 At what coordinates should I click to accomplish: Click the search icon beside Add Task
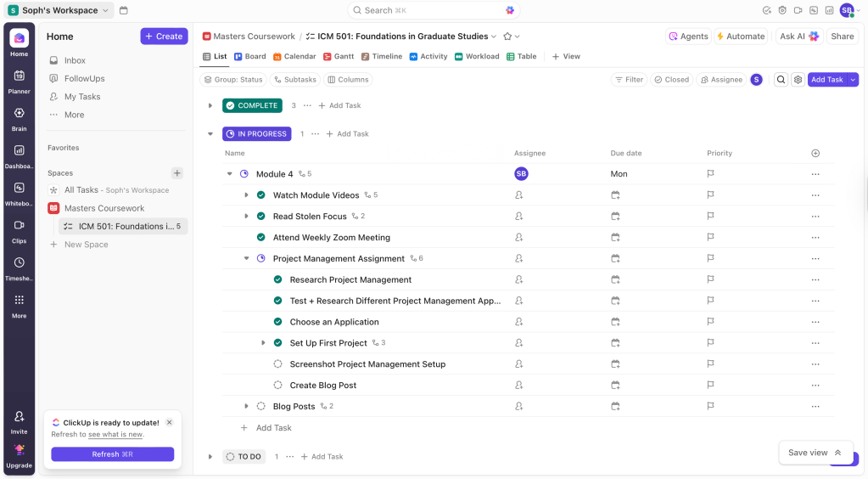pyautogui.click(x=781, y=80)
